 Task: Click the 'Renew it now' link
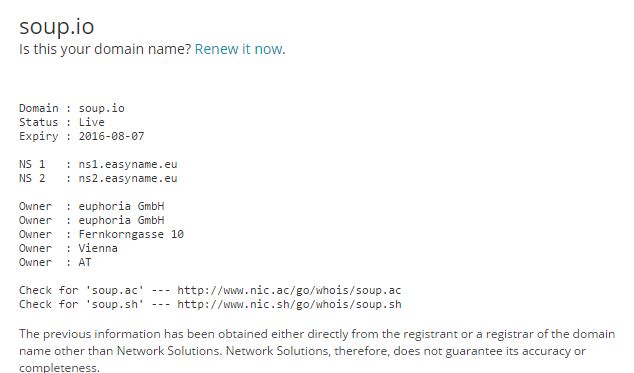[239, 49]
